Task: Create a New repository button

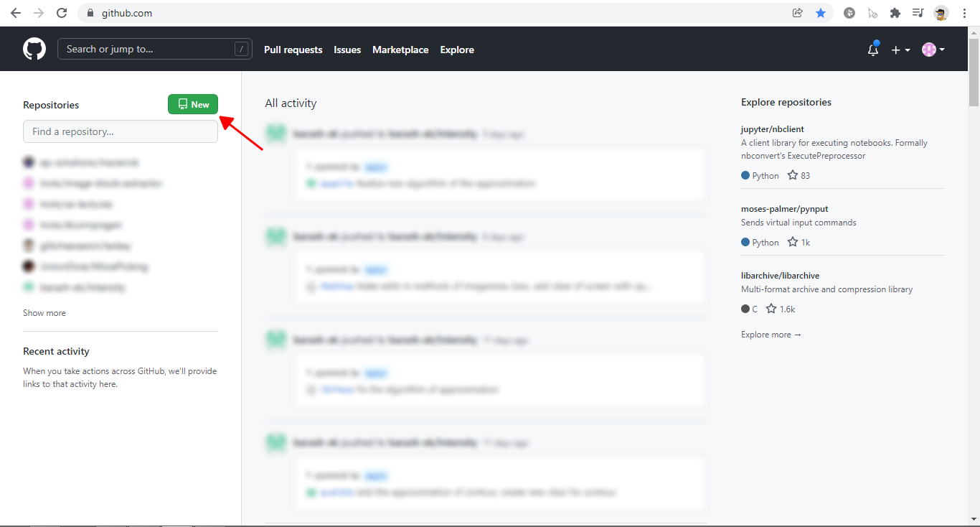Action: pyautogui.click(x=193, y=104)
